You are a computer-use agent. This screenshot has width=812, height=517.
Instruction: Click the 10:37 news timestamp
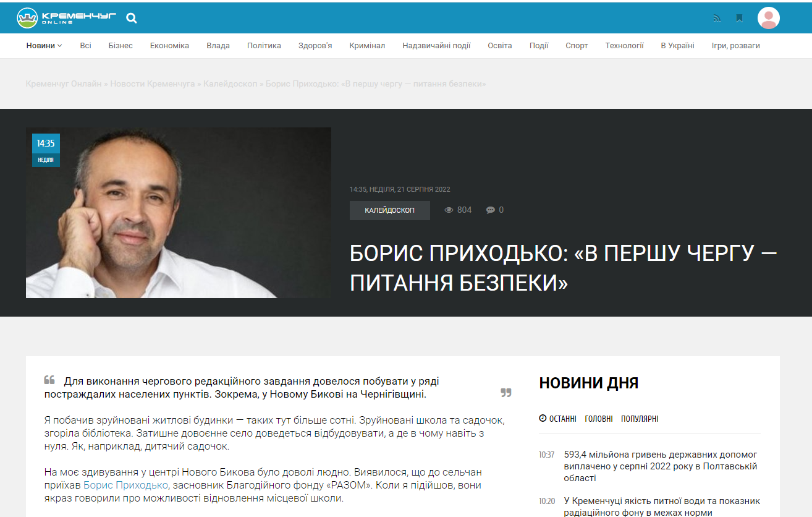pos(547,455)
